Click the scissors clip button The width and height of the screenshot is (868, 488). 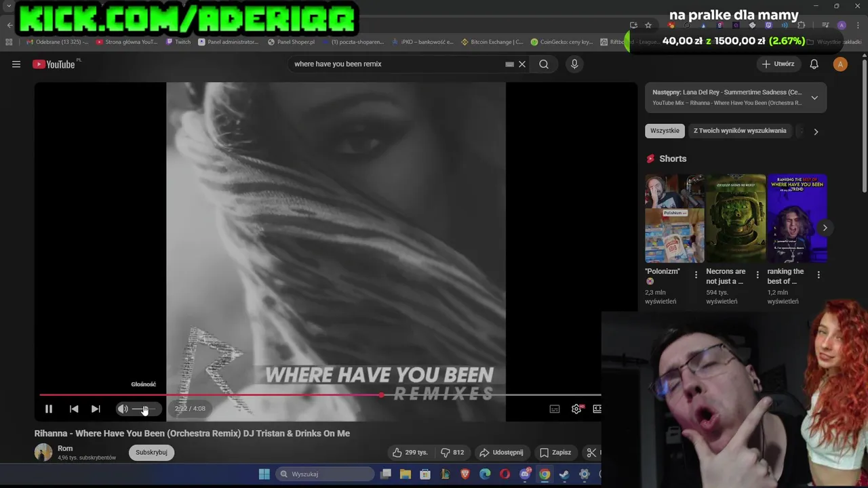coord(591,452)
